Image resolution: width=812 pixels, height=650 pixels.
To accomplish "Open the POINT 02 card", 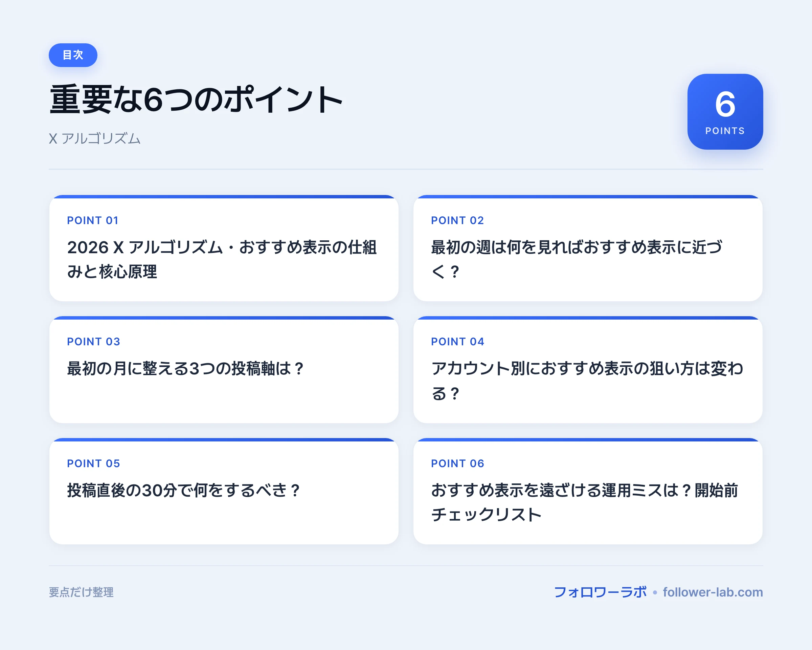I will 588,248.
